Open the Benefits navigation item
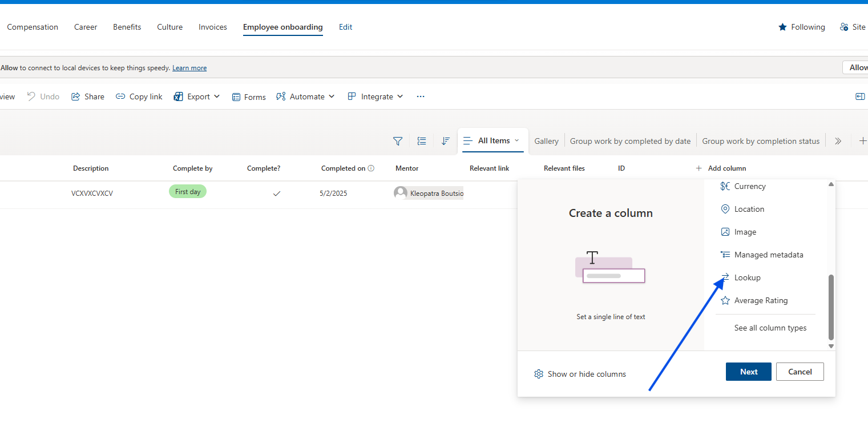 pos(127,27)
